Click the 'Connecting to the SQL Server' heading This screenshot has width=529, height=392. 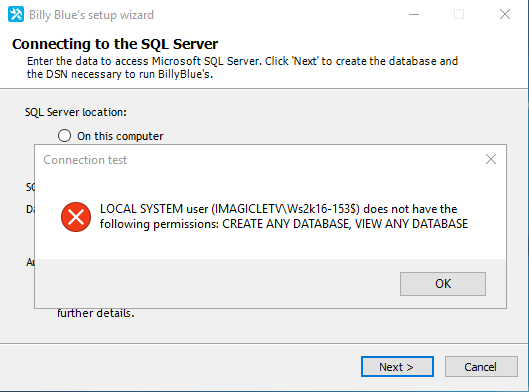click(x=115, y=44)
